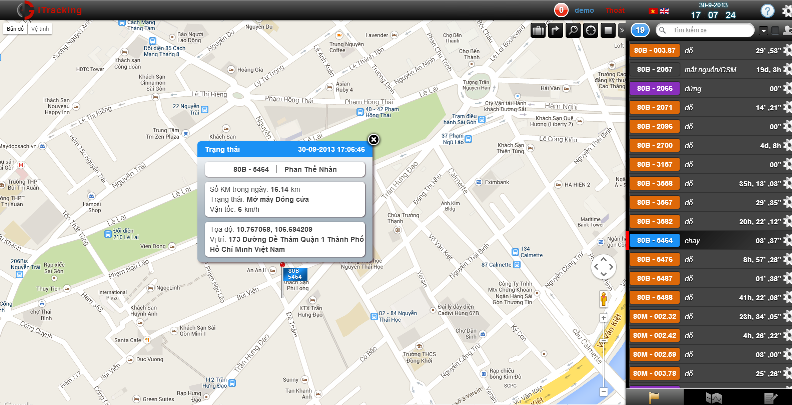Zoom in the map with the plus button
This screenshot has height=405, width=792.
(x=604, y=318)
